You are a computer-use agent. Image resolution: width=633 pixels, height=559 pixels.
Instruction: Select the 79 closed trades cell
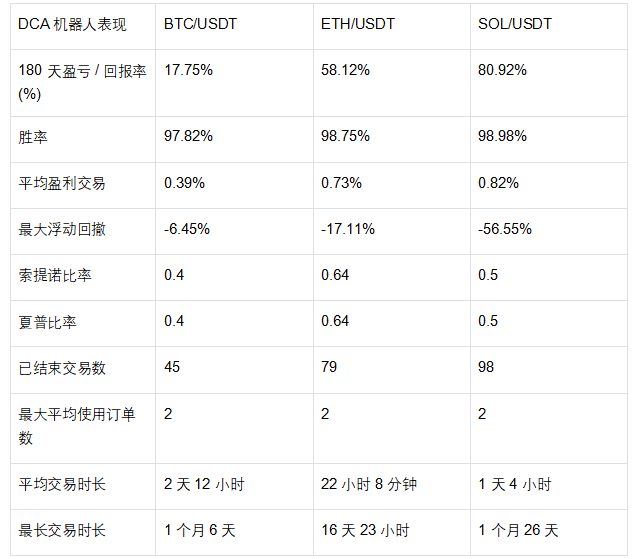coord(330,367)
